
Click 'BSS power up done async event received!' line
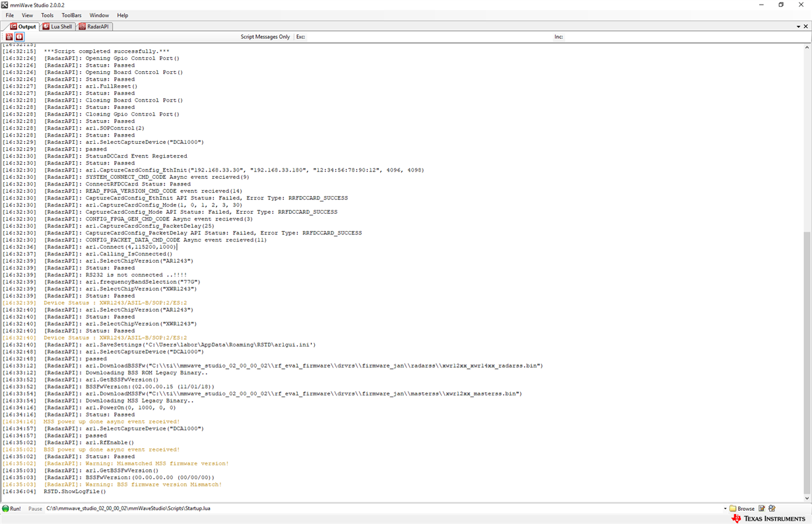pos(112,449)
